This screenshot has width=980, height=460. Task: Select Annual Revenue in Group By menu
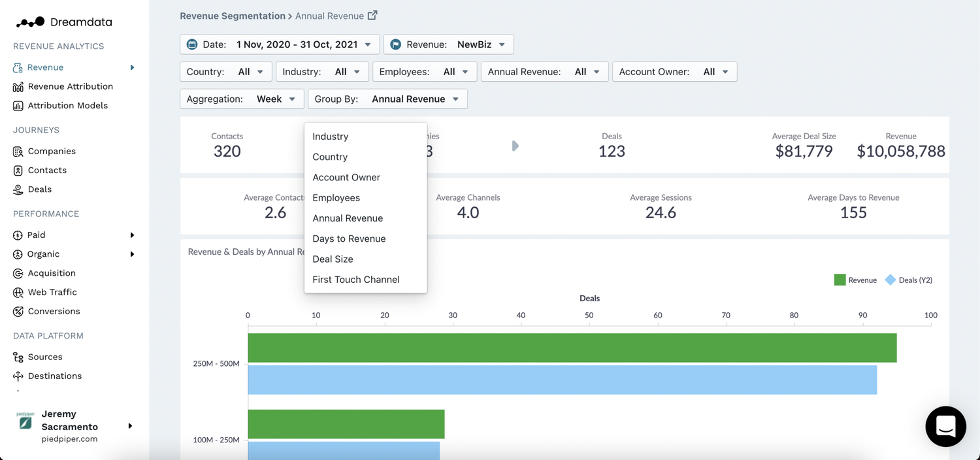click(365, 218)
